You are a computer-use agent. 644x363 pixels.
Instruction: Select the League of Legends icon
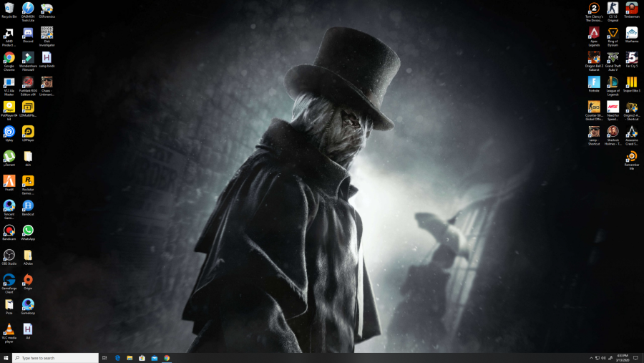[x=613, y=82]
